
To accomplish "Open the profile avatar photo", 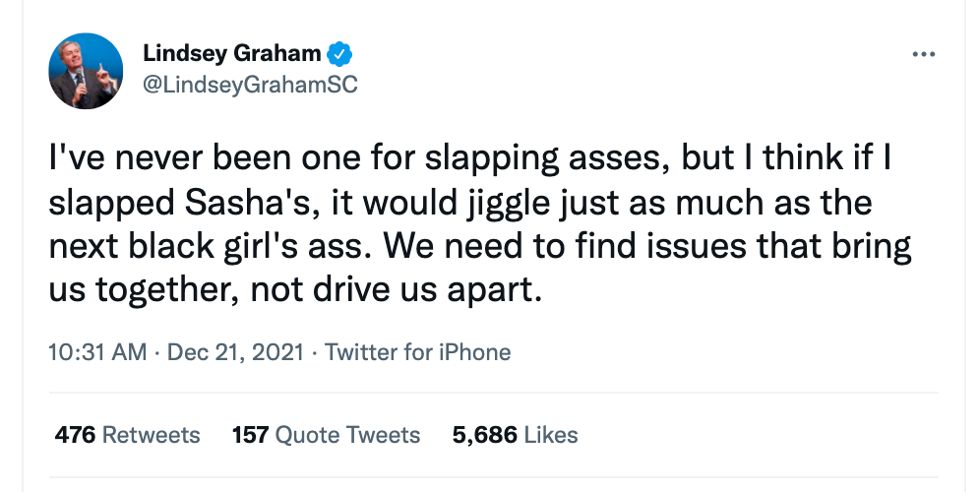I will 87,70.
